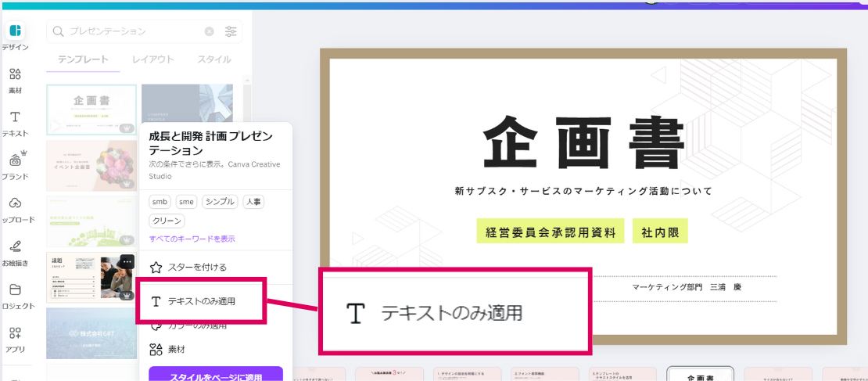
Task: Select the お絵描き (Draw) sidebar tool
Action: [15, 250]
